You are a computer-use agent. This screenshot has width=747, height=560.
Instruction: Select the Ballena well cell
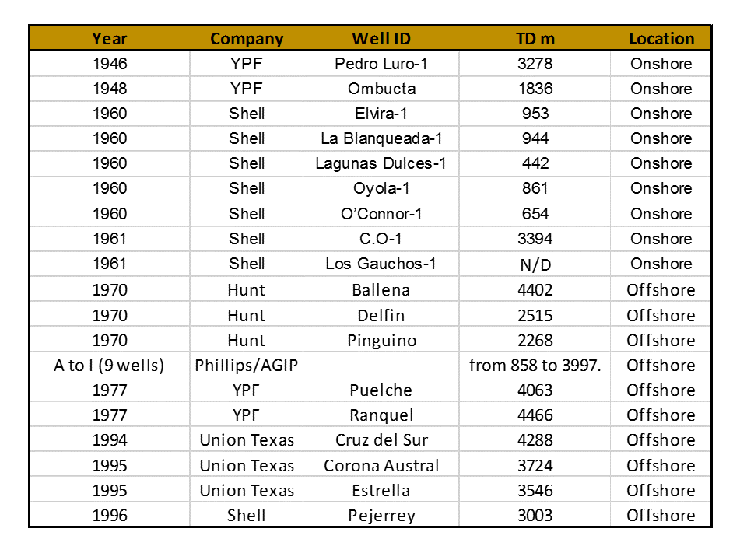[x=381, y=289]
